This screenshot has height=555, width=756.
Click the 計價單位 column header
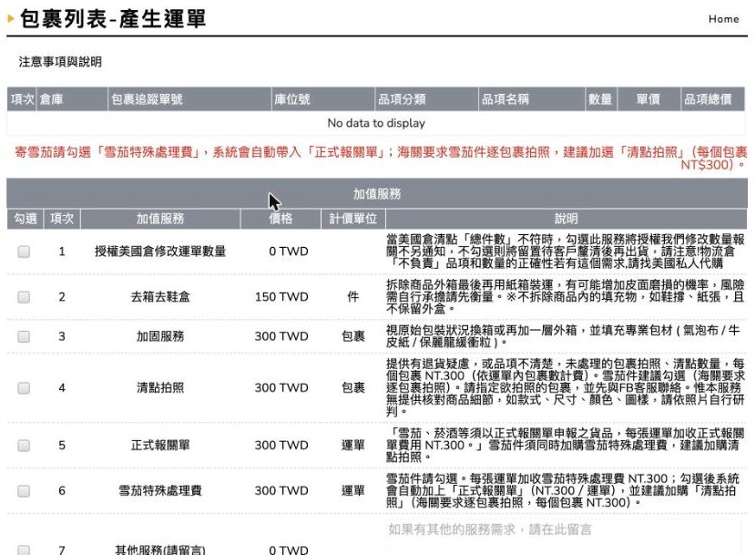[x=352, y=219]
